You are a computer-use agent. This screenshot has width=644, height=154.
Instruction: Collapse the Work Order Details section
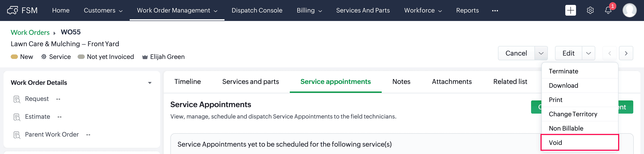[150, 83]
